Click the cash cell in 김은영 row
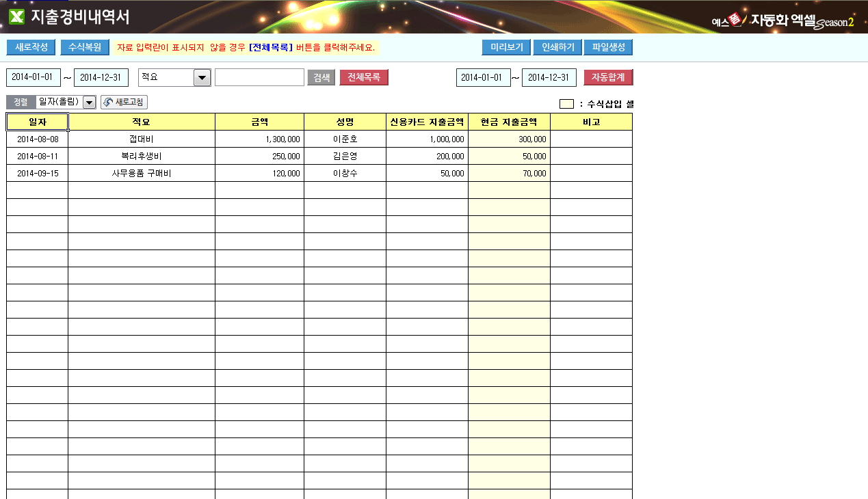Image resolution: width=868 pixels, height=499 pixels. point(509,156)
